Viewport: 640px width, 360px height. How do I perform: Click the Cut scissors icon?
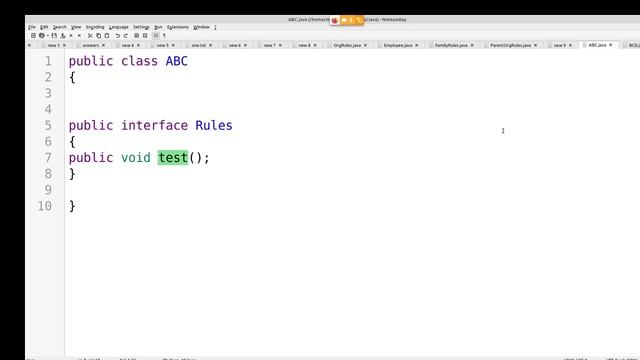pyautogui.click(x=90, y=36)
